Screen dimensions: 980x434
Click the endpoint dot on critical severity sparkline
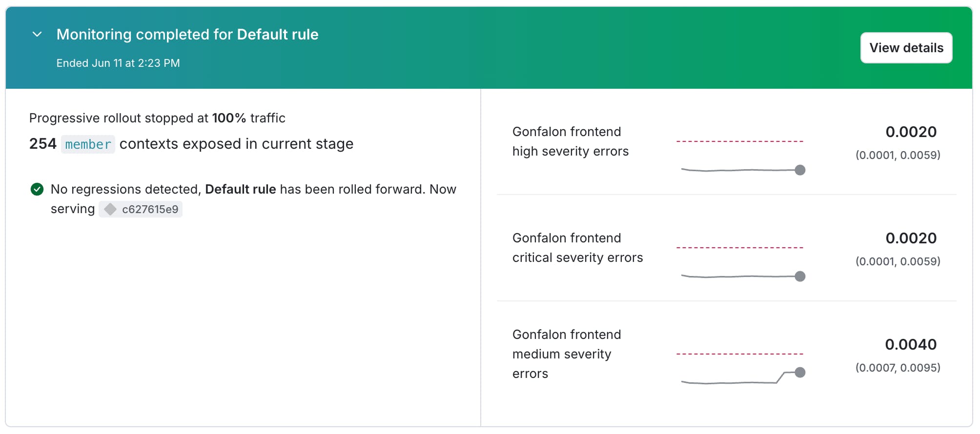click(801, 276)
